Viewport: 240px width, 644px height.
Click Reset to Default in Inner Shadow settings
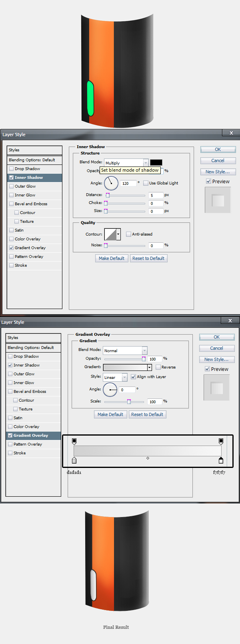(x=148, y=258)
